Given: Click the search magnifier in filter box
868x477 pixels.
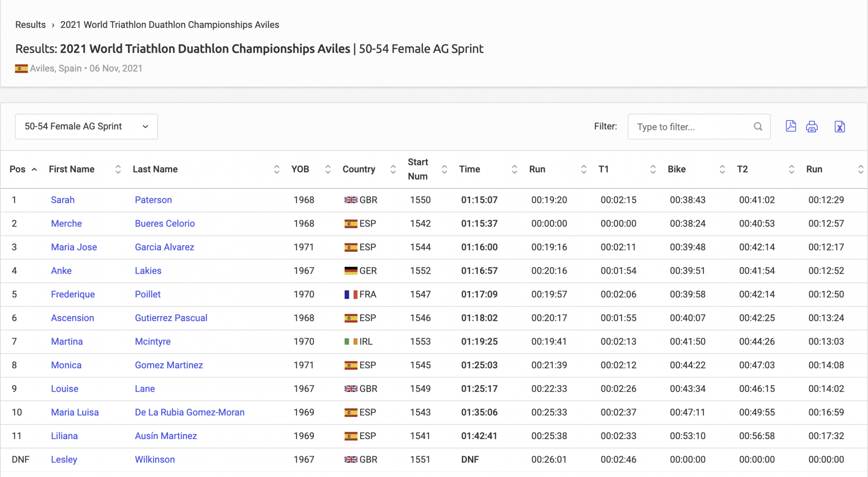Looking at the screenshot, I should [x=758, y=127].
